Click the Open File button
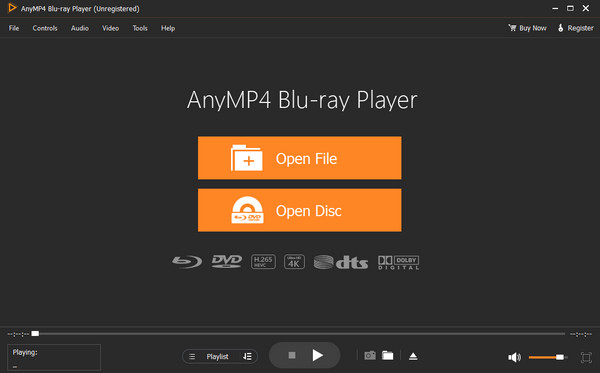 pyautogui.click(x=300, y=158)
